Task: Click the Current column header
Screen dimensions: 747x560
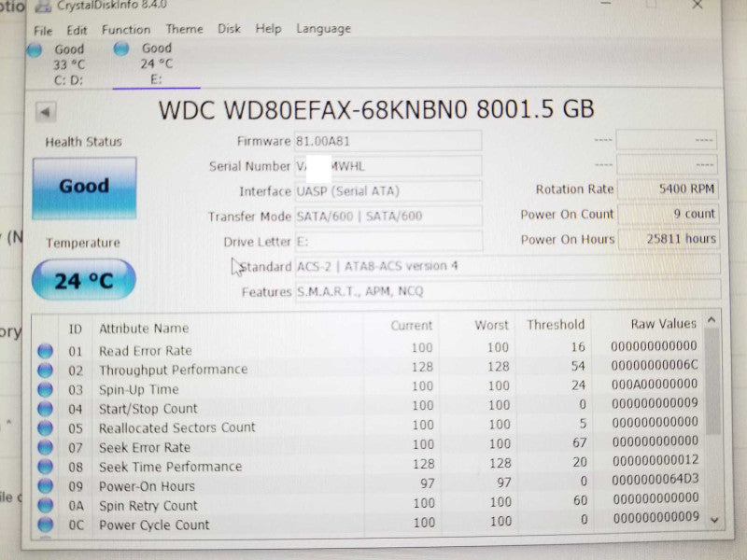Action: click(x=411, y=326)
